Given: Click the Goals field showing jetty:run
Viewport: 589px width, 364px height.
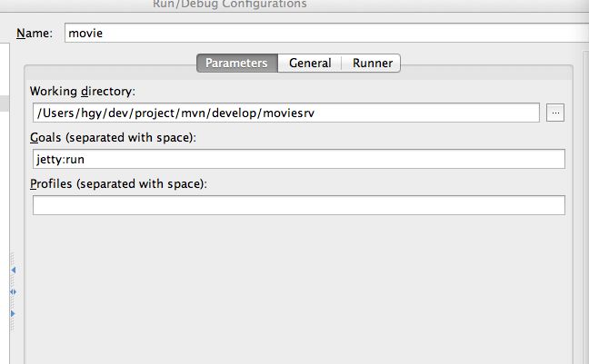Looking at the screenshot, I should (299, 159).
